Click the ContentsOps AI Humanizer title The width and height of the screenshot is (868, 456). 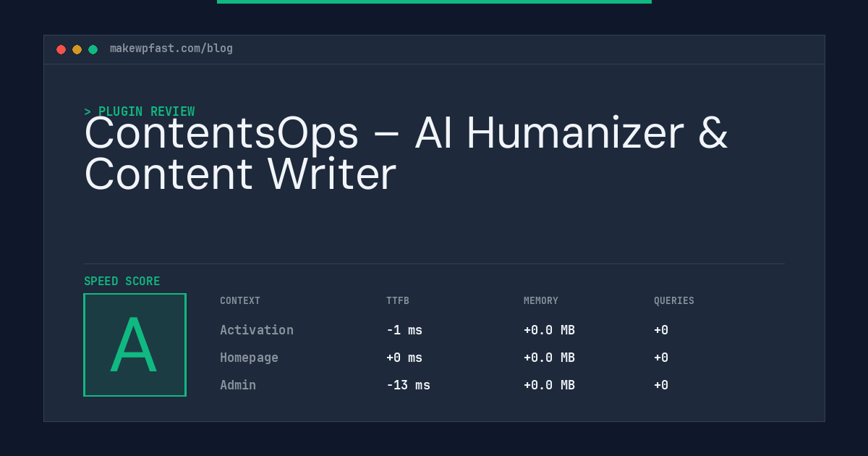[406, 153]
